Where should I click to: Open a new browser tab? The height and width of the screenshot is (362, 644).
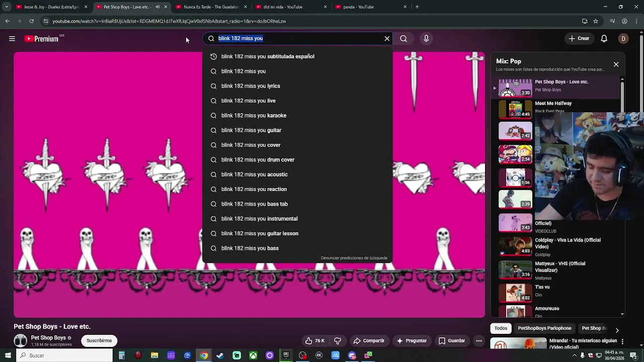(x=417, y=7)
